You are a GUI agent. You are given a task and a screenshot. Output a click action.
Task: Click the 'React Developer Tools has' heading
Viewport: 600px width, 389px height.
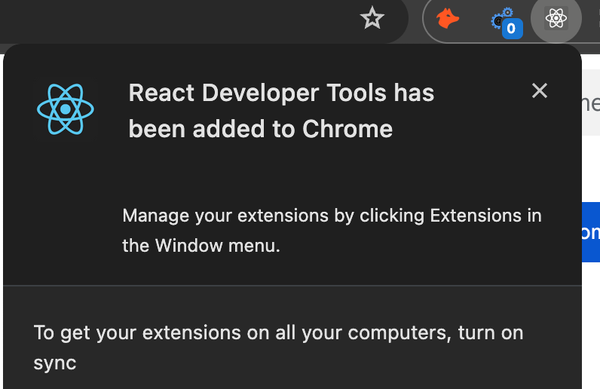[x=281, y=93]
